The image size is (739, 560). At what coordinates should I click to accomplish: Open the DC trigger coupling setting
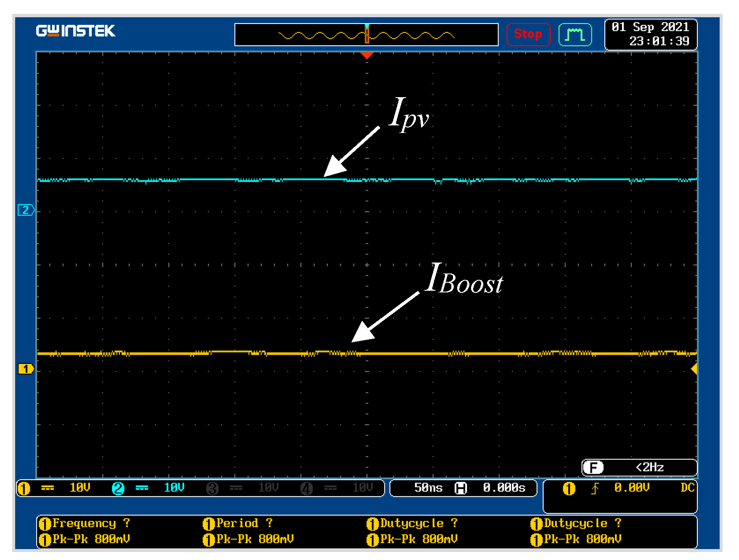point(687,488)
